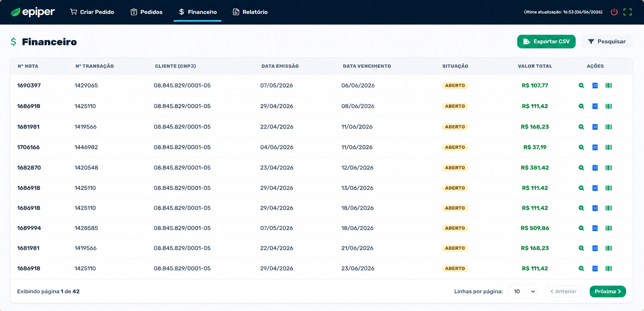Switch to the Pedidos tab

[146, 12]
